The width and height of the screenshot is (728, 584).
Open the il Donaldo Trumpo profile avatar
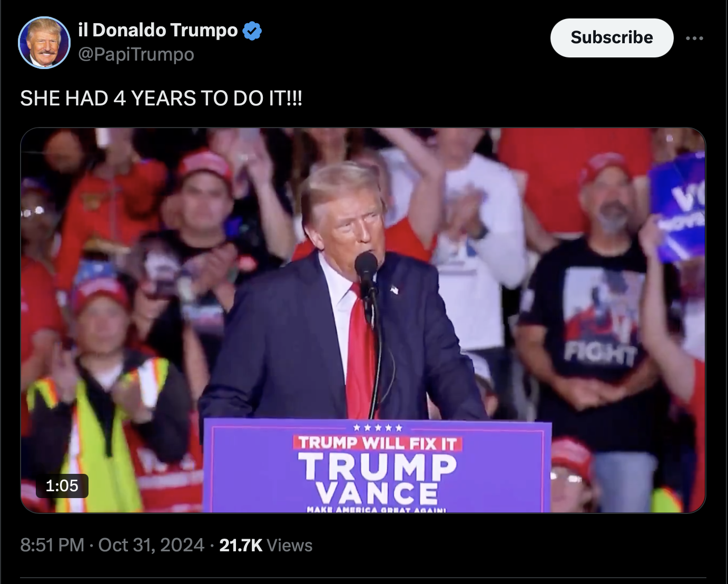click(44, 43)
